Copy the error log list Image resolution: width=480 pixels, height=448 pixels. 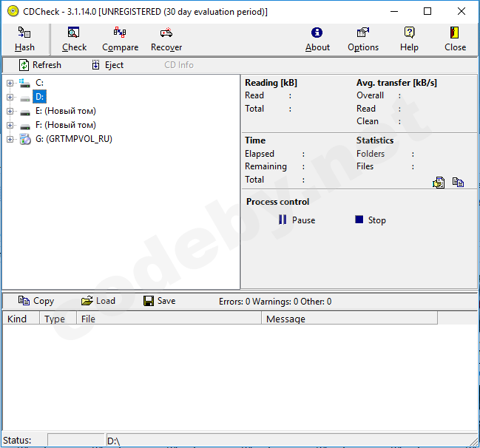click(x=36, y=301)
